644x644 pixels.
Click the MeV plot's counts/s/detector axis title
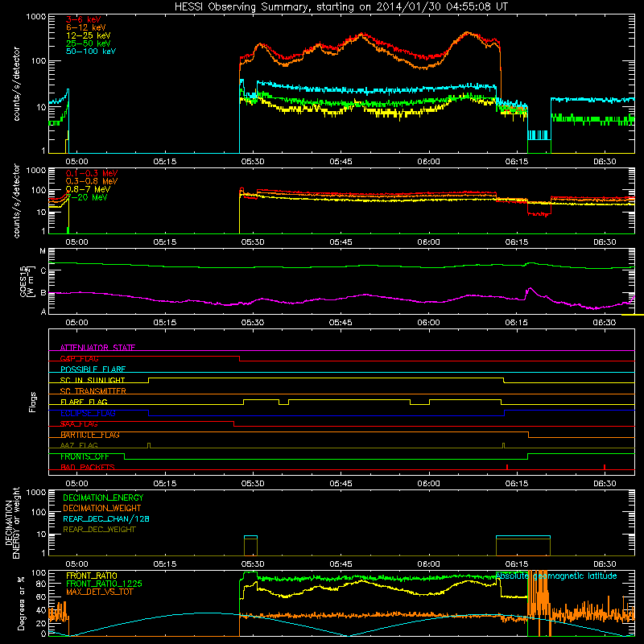[x=16, y=201]
